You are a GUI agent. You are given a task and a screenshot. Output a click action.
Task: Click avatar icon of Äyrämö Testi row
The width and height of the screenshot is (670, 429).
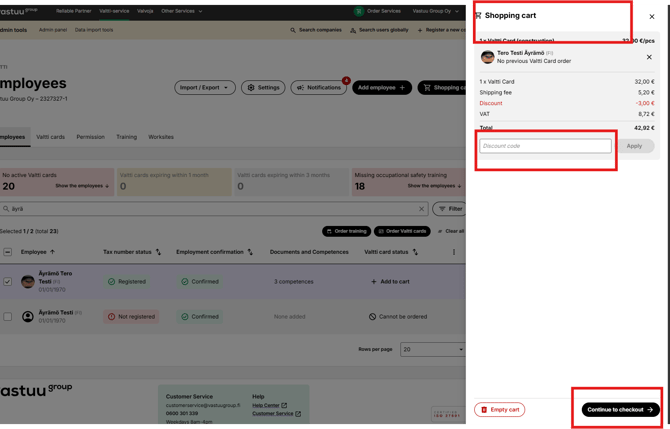pos(28,317)
